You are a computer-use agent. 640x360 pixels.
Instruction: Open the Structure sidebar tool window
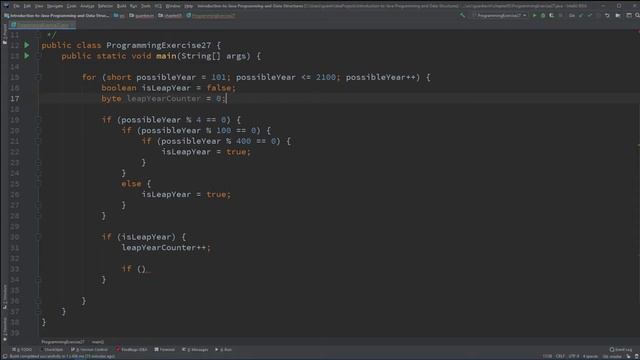[4, 296]
